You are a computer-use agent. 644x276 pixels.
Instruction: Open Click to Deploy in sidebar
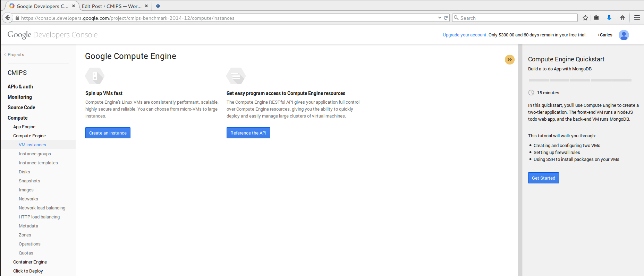click(28, 271)
